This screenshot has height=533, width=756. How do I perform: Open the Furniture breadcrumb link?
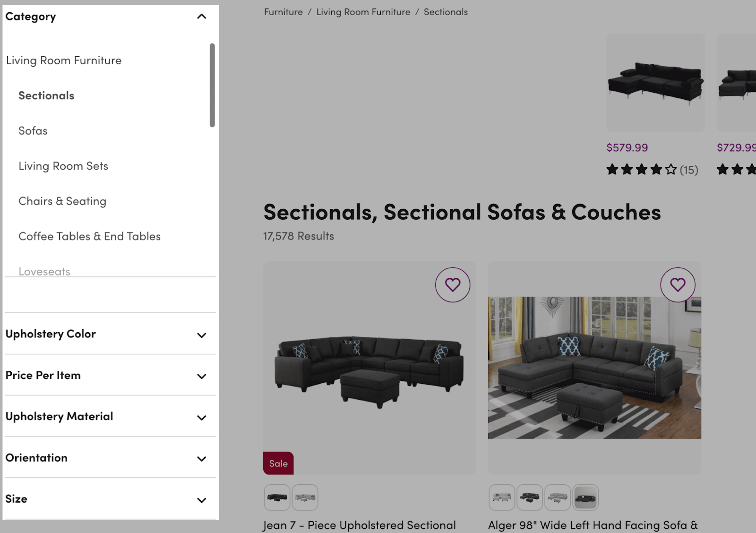pos(283,12)
